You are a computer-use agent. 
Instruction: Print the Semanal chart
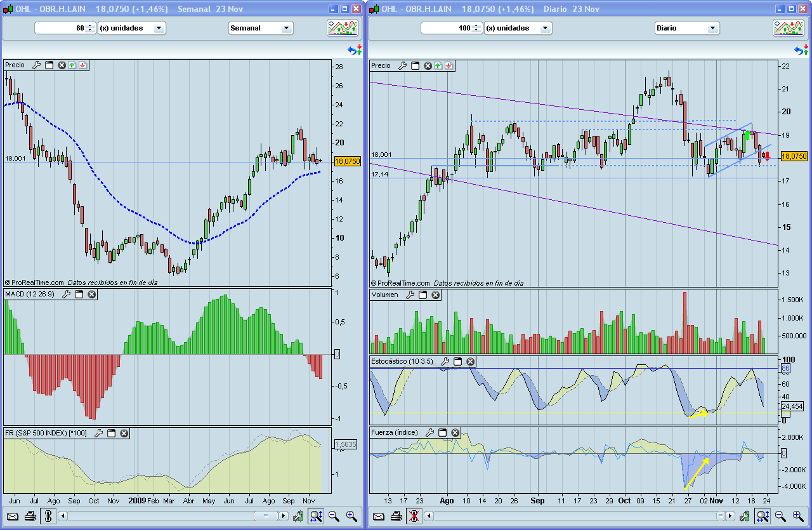point(30,517)
